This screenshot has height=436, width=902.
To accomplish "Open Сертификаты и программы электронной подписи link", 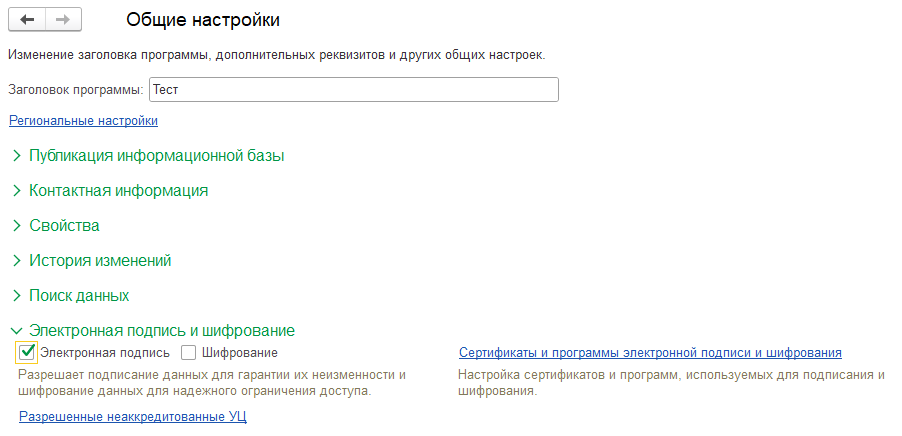I will [x=650, y=353].
